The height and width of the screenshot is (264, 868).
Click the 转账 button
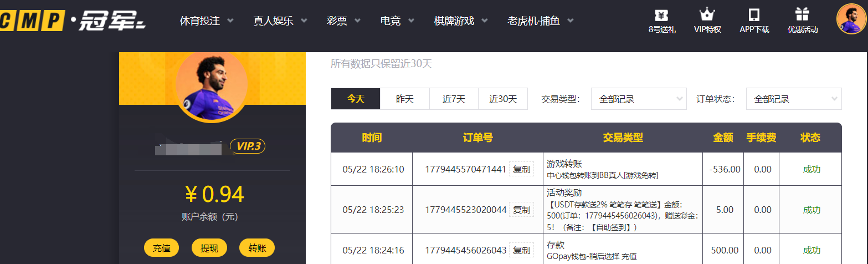257,248
